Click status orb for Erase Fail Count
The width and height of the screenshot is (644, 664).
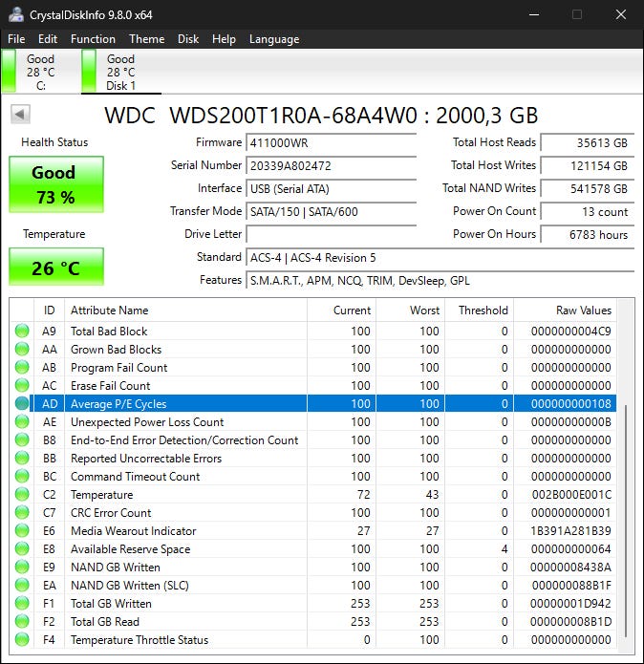(x=22, y=385)
